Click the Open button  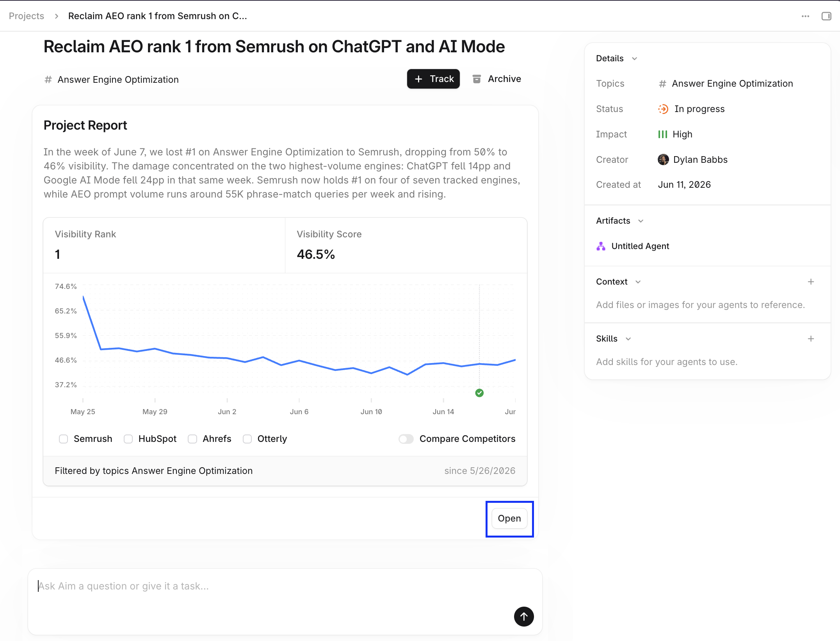(x=509, y=518)
